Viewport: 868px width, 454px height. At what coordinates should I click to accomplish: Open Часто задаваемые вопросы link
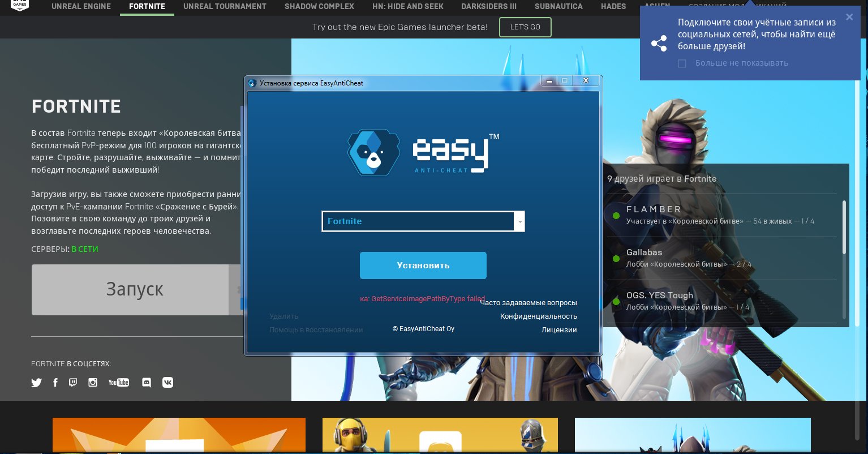[x=528, y=303]
